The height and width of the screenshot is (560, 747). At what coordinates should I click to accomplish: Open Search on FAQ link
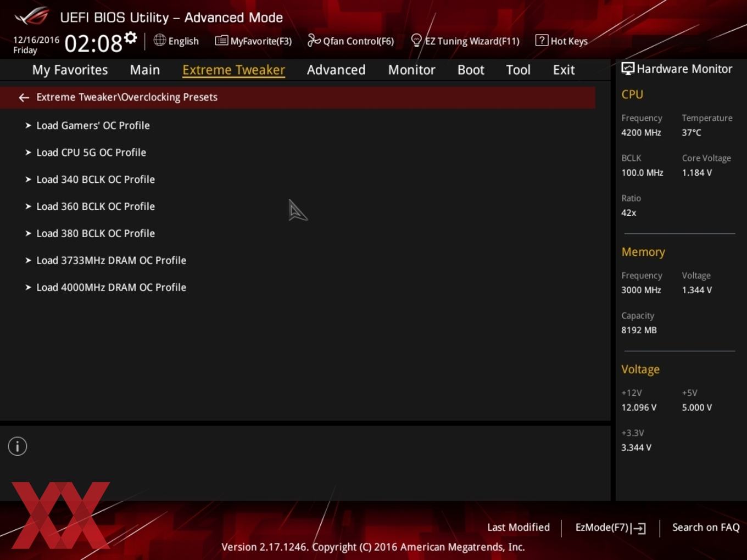(706, 527)
